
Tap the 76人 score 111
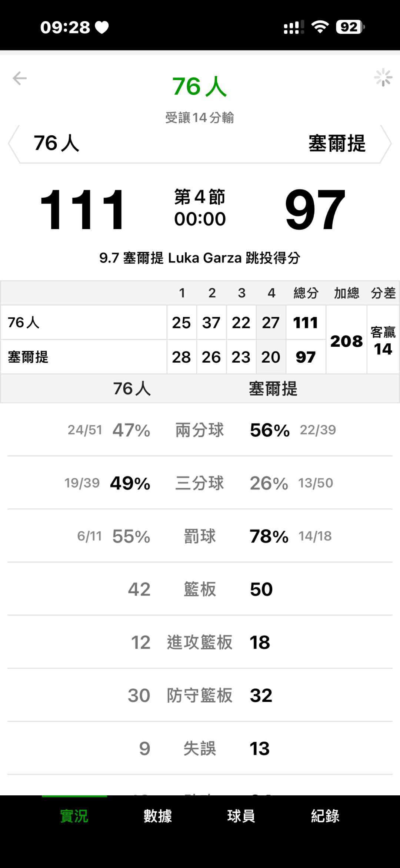[83, 209]
